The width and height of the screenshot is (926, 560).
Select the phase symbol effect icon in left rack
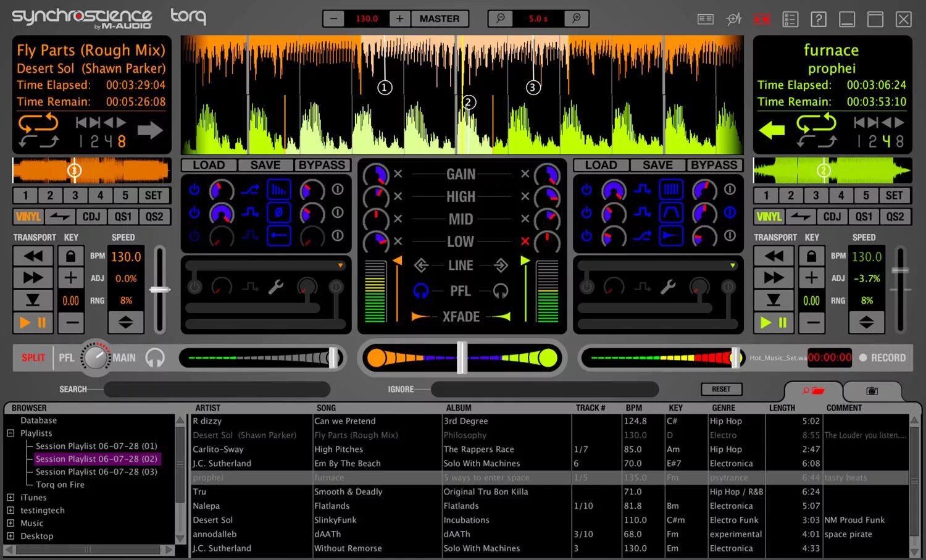pyautogui.click(x=279, y=212)
